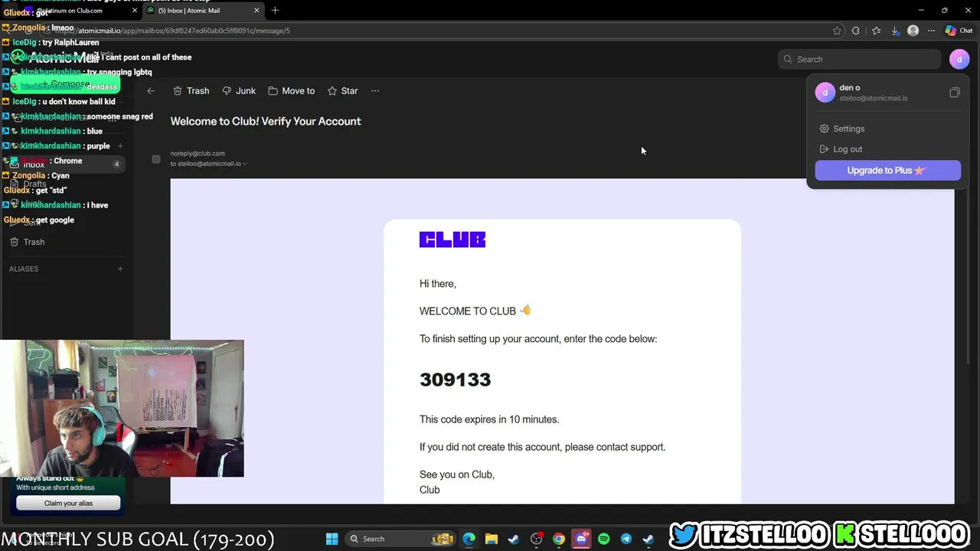Open the Move to folder option

291,91
